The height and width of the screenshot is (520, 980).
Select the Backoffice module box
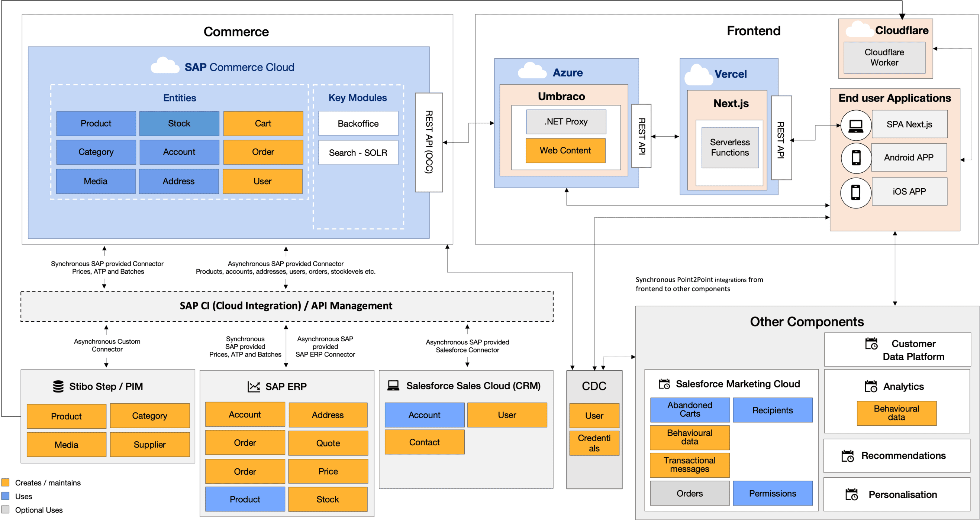tap(358, 124)
